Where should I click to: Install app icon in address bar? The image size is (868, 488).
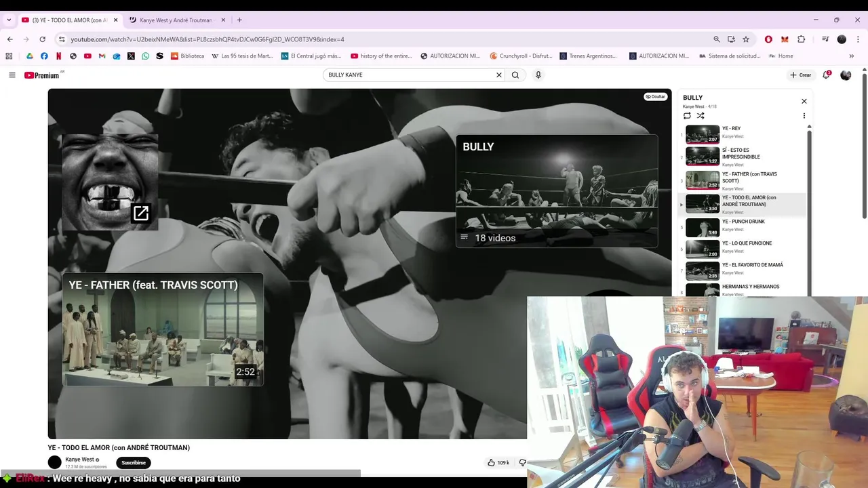(x=731, y=39)
